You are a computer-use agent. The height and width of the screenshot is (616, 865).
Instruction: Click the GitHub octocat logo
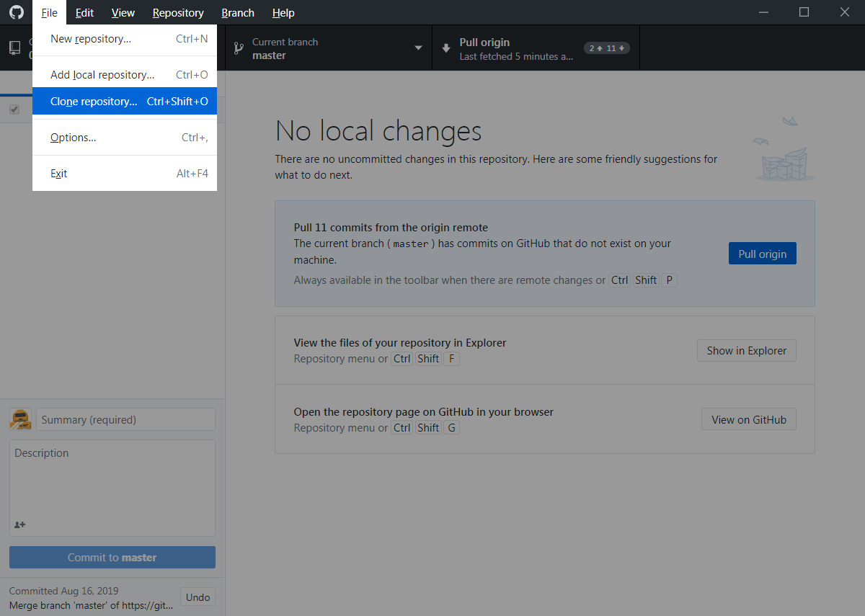(x=16, y=12)
